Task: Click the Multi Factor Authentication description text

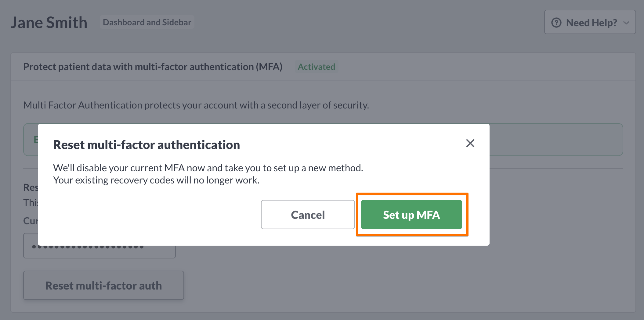Action: pyautogui.click(x=196, y=105)
